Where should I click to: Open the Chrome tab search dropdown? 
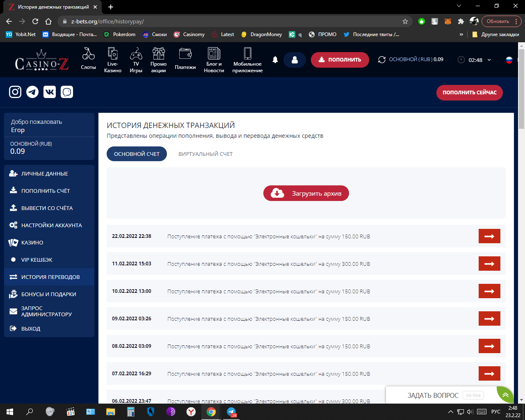(459, 6)
